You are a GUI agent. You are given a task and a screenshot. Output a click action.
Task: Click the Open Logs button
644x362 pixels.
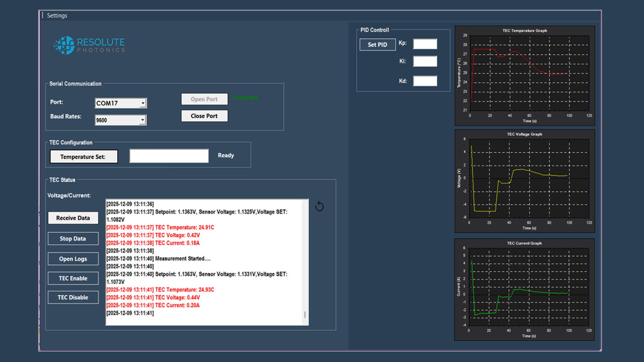tap(73, 259)
